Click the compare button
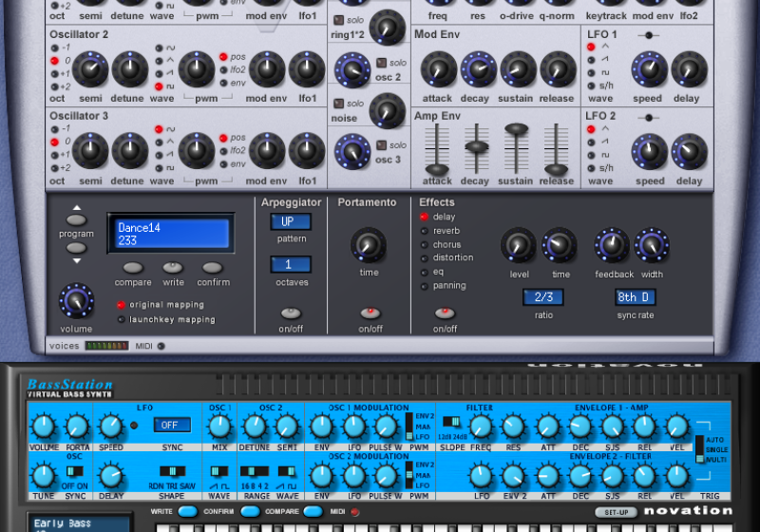760x532 pixels. (x=133, y=268)
